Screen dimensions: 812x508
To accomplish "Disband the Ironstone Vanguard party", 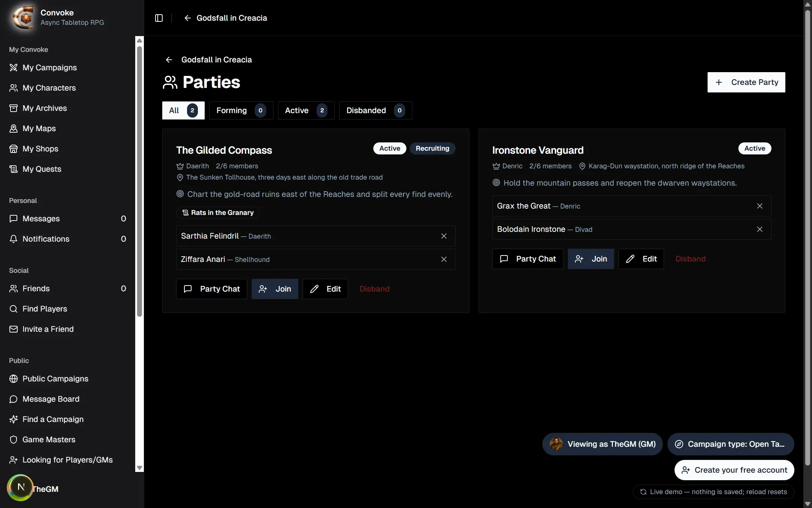I will point(690,259).
